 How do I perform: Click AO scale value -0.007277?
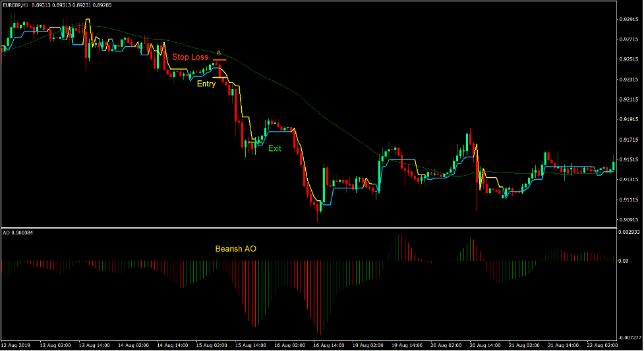tap(629, 338)
